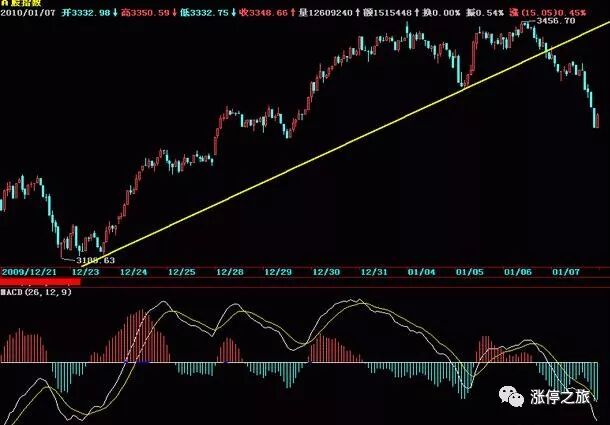Viewport: 610px width, 425px height.
Task: Click the low price value 3332.75
Action: tap(209, 13)
